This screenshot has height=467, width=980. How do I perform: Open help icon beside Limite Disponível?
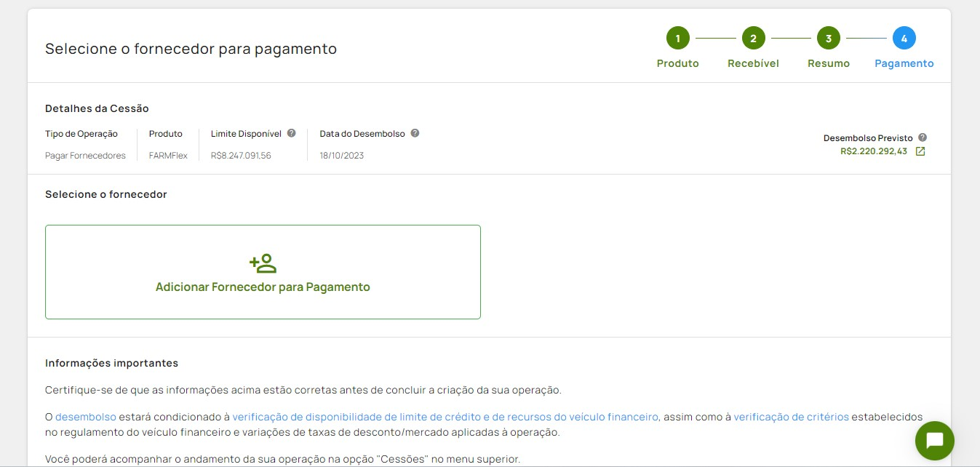pyautogui.click(x=291, y=133)
